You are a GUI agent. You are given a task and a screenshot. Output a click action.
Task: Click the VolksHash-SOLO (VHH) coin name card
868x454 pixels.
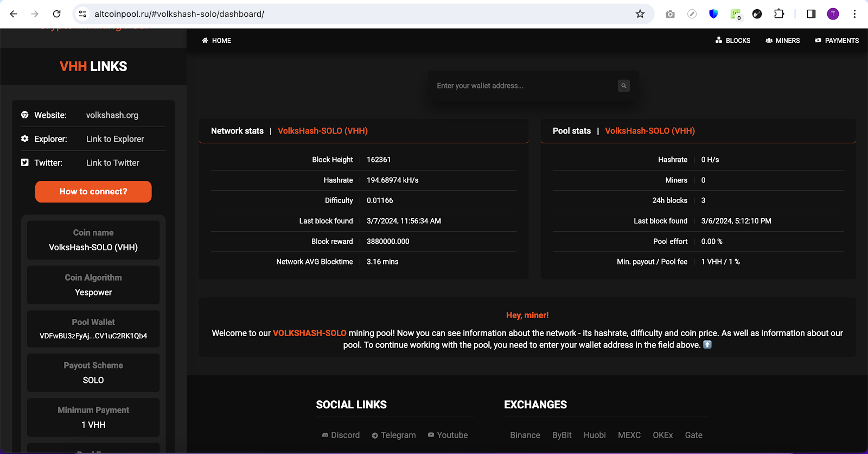click(93, 240)
